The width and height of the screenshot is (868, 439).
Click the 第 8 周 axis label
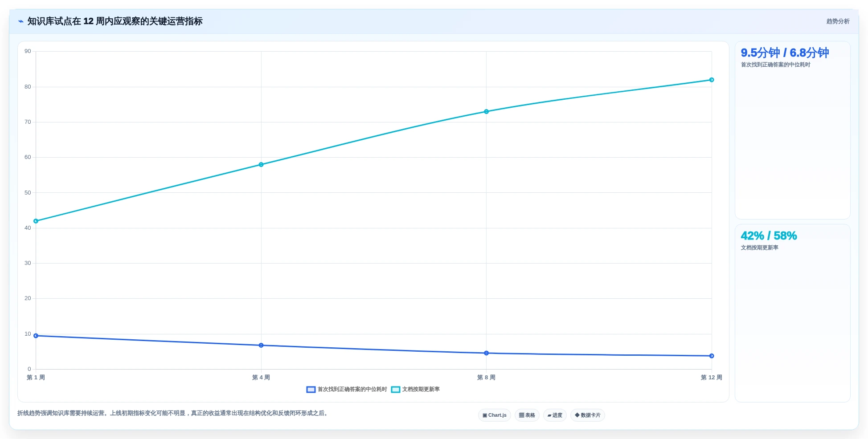pyautogui.click(x=487, y=378)
